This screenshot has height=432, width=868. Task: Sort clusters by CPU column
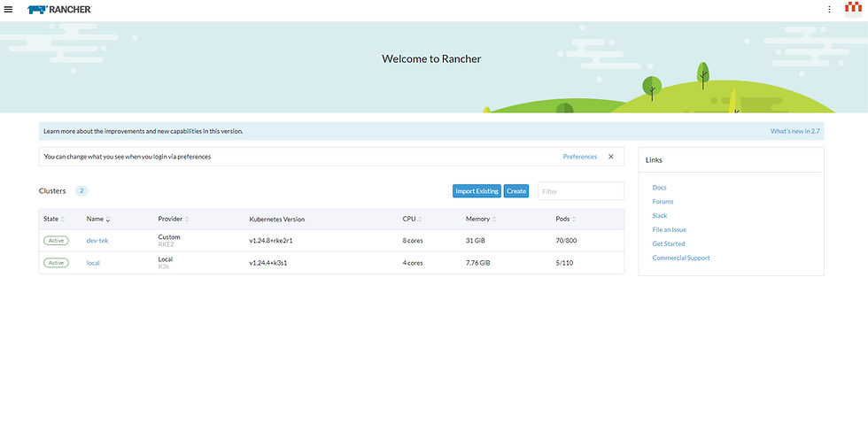[412, 219]
